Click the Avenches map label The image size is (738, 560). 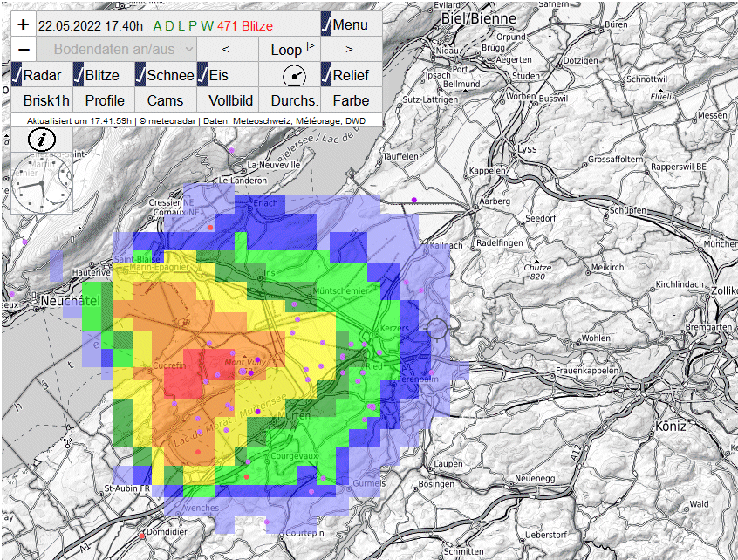click(x=200, y=509)
